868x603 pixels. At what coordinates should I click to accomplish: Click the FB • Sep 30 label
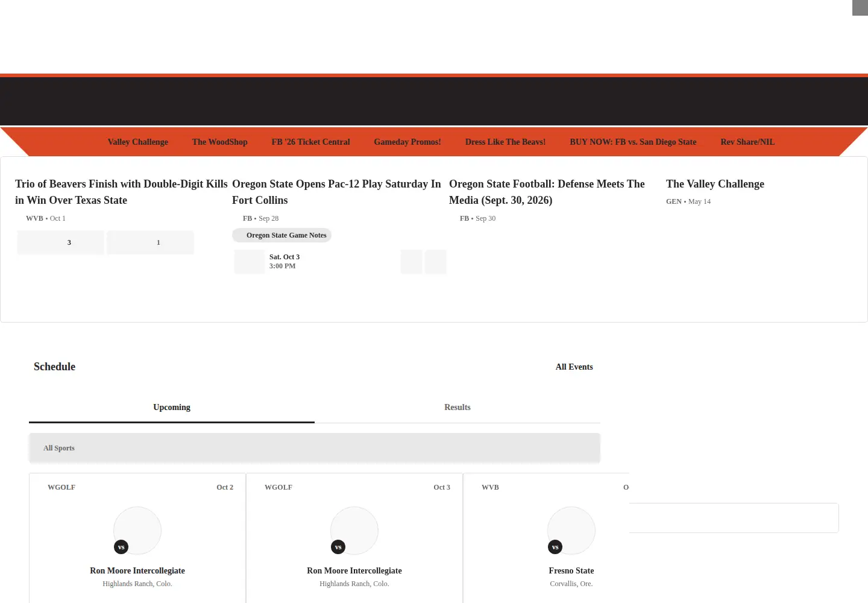coord(477,218)
